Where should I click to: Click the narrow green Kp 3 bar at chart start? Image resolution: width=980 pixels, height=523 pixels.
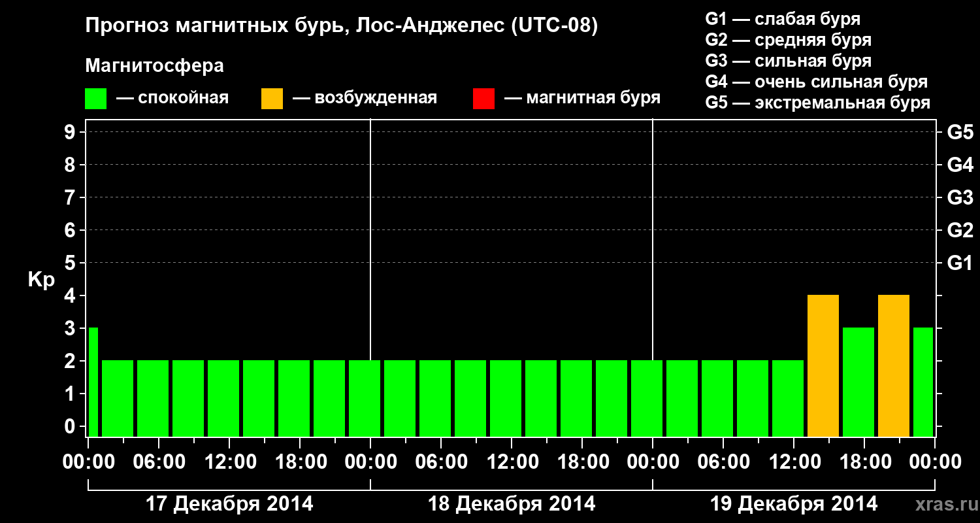[x=93, y=382]
